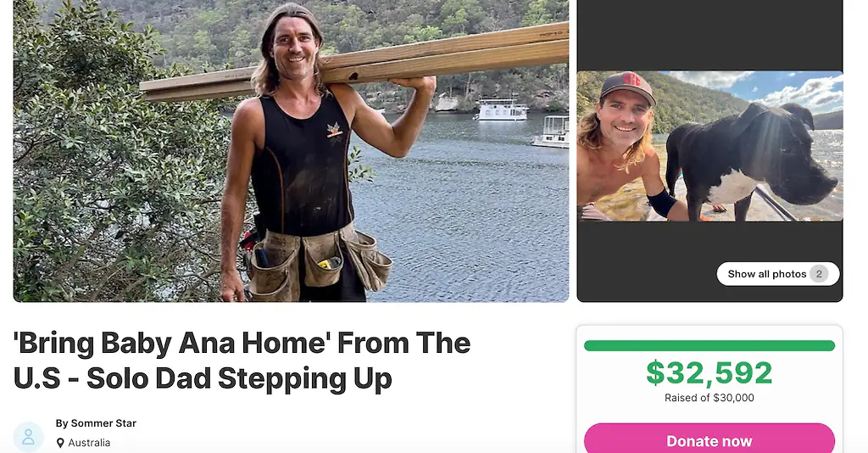Click the red logo on the man's cap
Image resolution: width=868 pixels, height=453 pixels.
coord(631,81)
